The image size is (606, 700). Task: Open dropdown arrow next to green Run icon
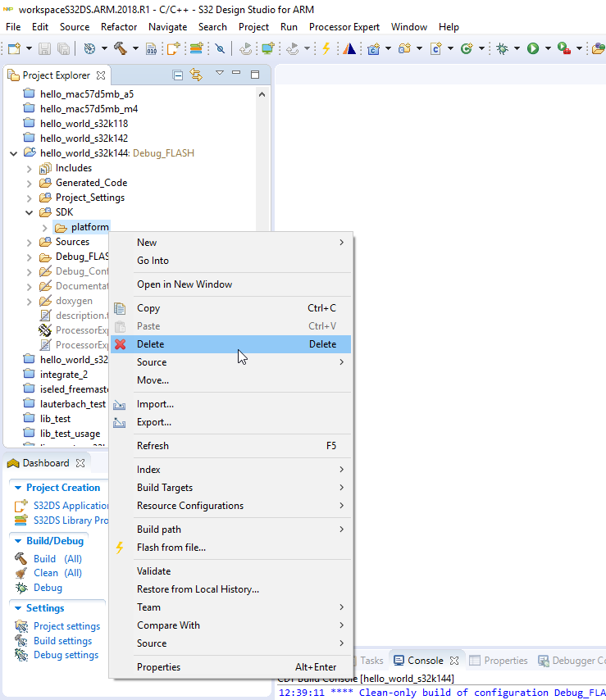click(x=548, y=48)
